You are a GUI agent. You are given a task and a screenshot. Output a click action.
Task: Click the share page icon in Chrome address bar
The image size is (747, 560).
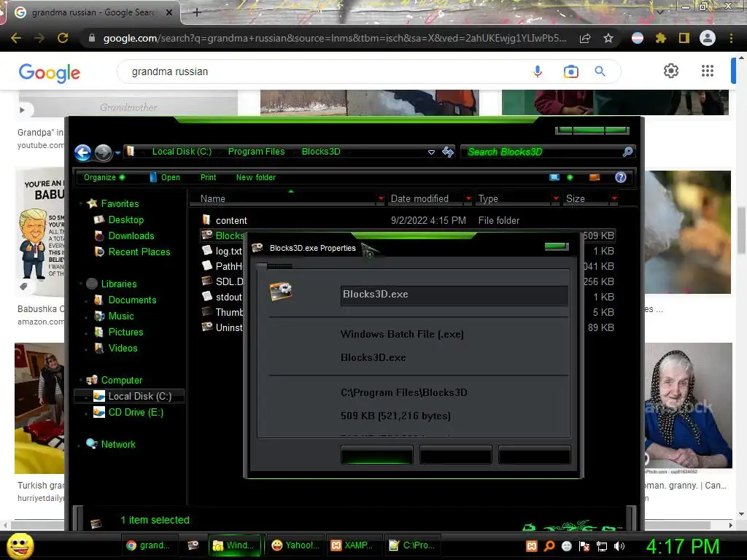coord(585,38)
